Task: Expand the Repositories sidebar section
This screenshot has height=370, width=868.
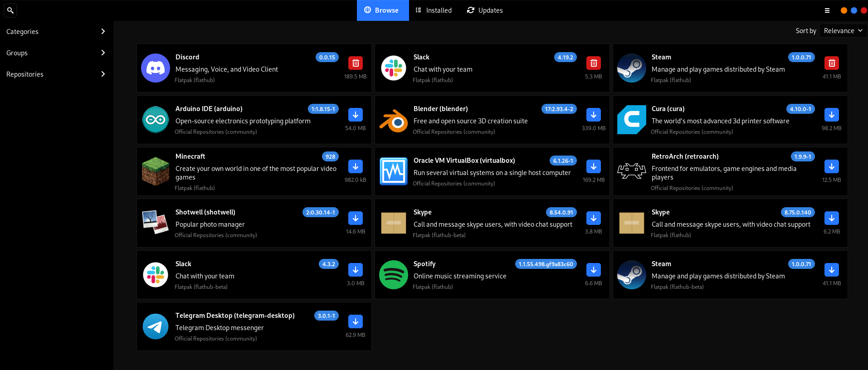Action: click(56, 74)
